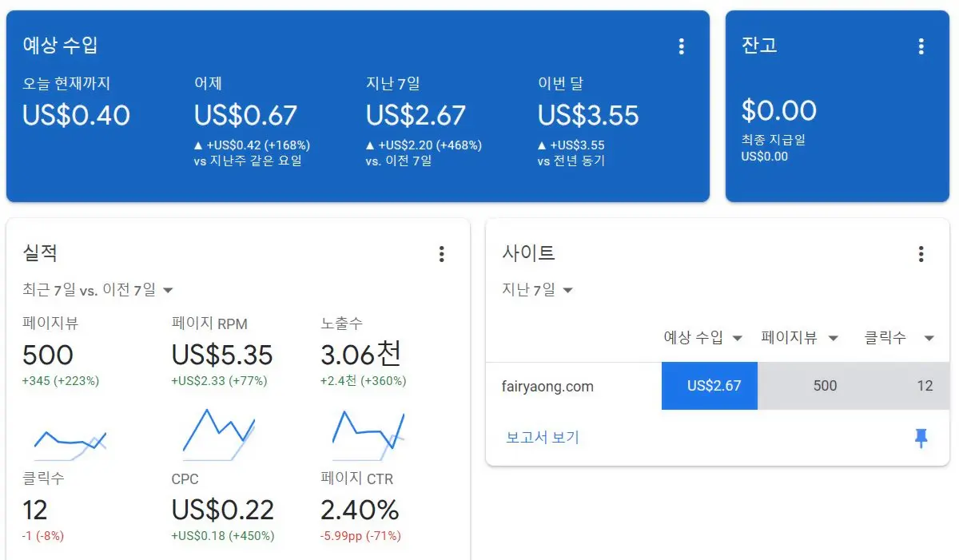Image resolution: width=959 pixels, height=560 pixels.
Task: Unpin the 사이트 card via pin icon
Action: (x=921, y=436)
